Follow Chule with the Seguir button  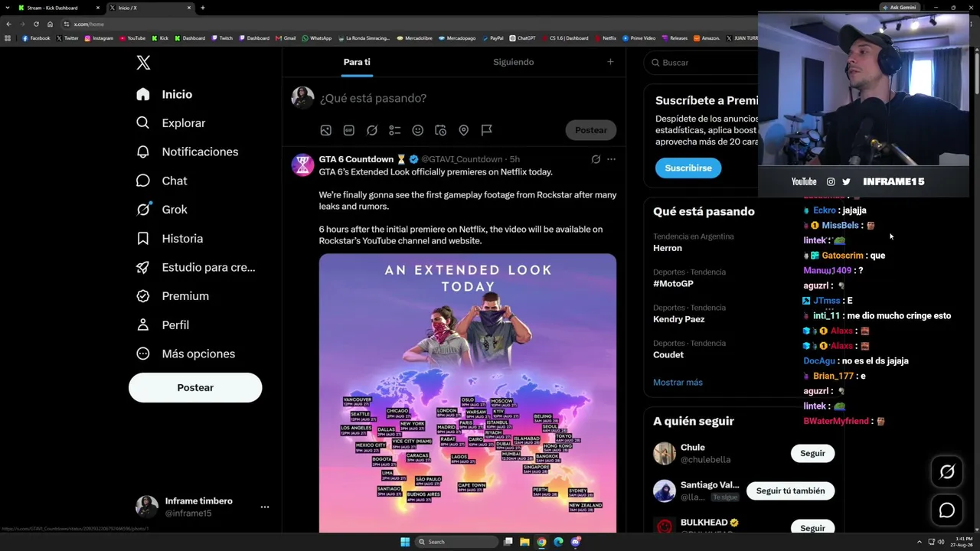pyautogui.click(x=812, y=453)
